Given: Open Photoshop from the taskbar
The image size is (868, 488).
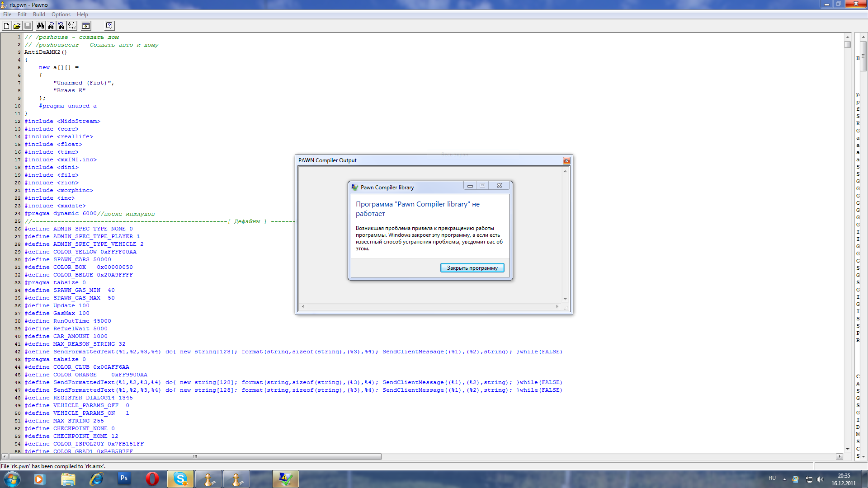Looking at the screenshot, I should tap(124, 479).
